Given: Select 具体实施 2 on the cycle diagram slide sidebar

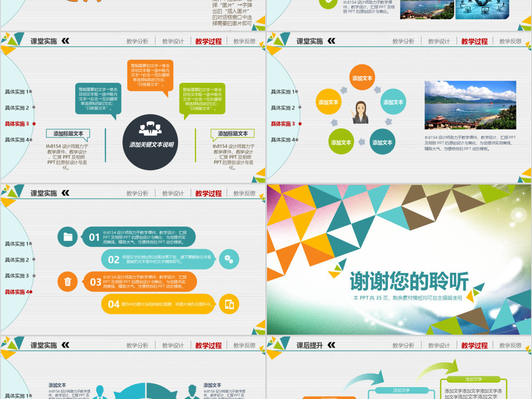Looking at the screenshot, I should click(283, 108).
